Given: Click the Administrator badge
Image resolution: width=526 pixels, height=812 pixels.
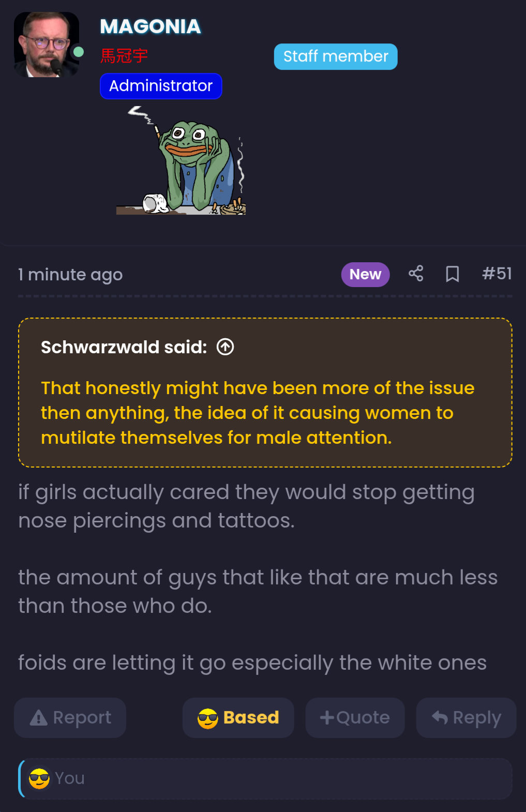Looking at the screenshot, I should click(161, 86).
